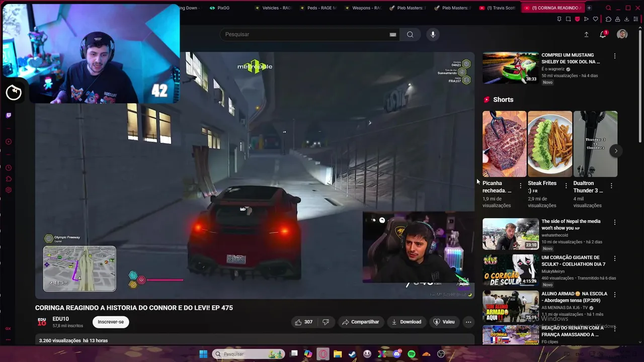Switch to the Travis Scott tab

[x=497, y=8]
